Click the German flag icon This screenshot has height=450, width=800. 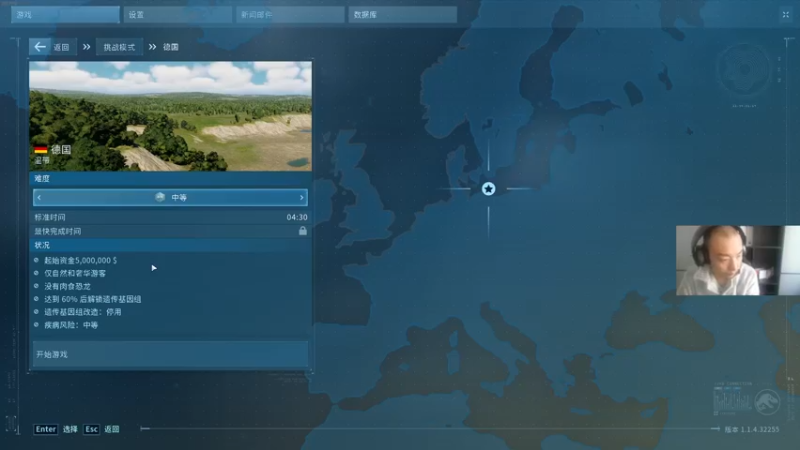tap(41, 149)
